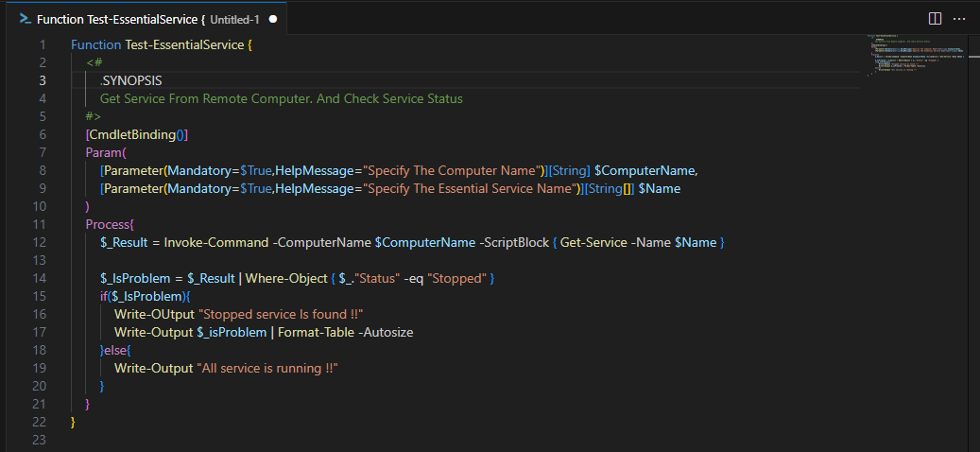Image resolution: width=980 pixels, height=452 pixels.
Task: Click the unsaved-changes dot on the Untitled-1 tab
Action: click(x=272, y=19)
